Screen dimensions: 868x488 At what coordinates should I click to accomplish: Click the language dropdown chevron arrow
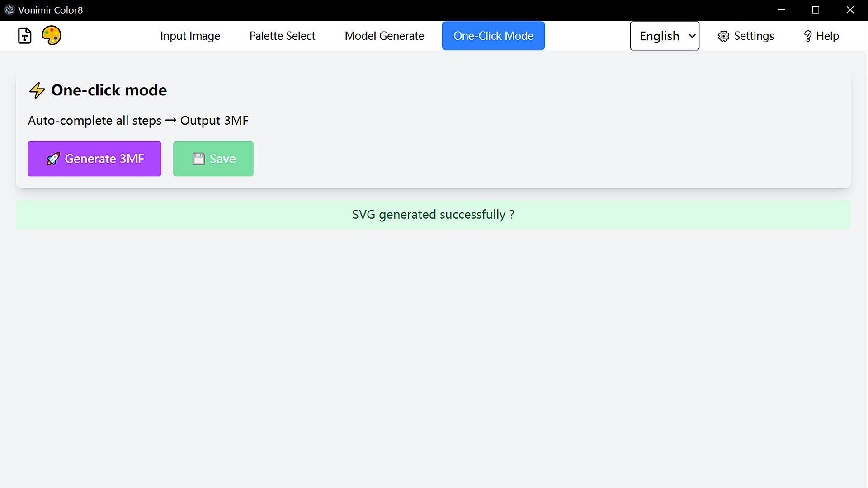coord(692,36)
